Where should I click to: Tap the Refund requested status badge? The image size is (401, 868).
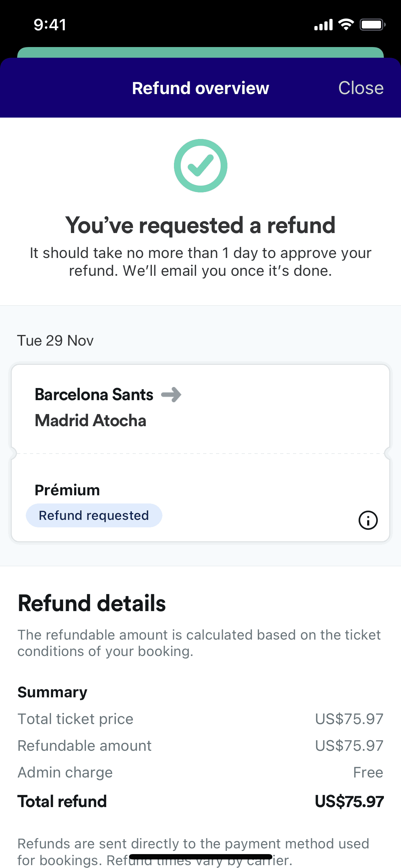click(94, 516)
